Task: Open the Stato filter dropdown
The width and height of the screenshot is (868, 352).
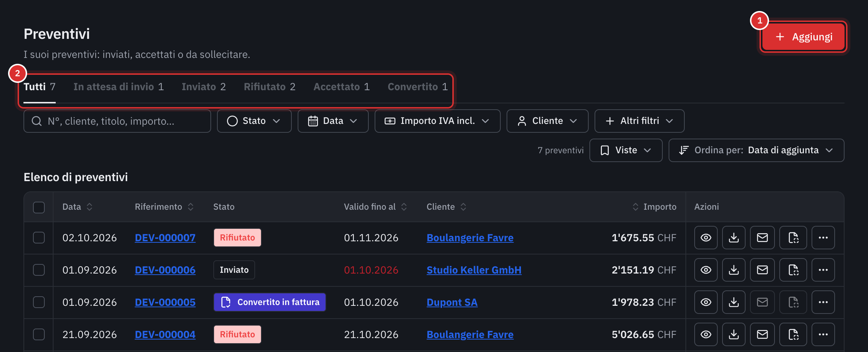Action: pos(254,121)
